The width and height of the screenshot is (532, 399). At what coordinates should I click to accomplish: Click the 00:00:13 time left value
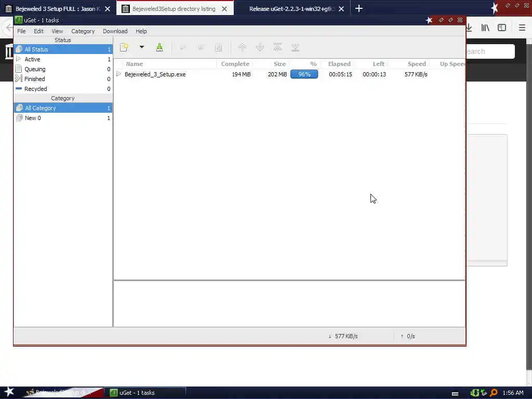tap(374, 74)
